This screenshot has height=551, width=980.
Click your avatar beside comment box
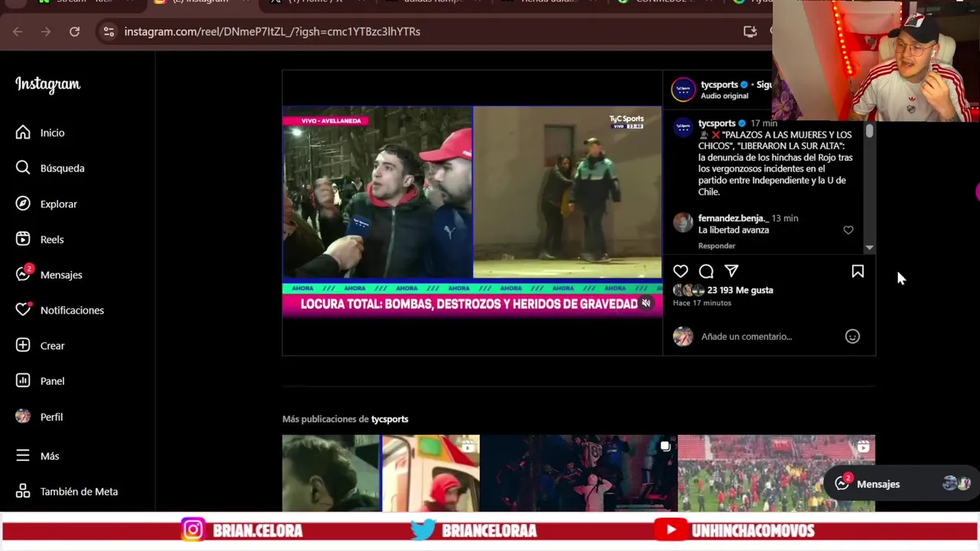(683, 336)
